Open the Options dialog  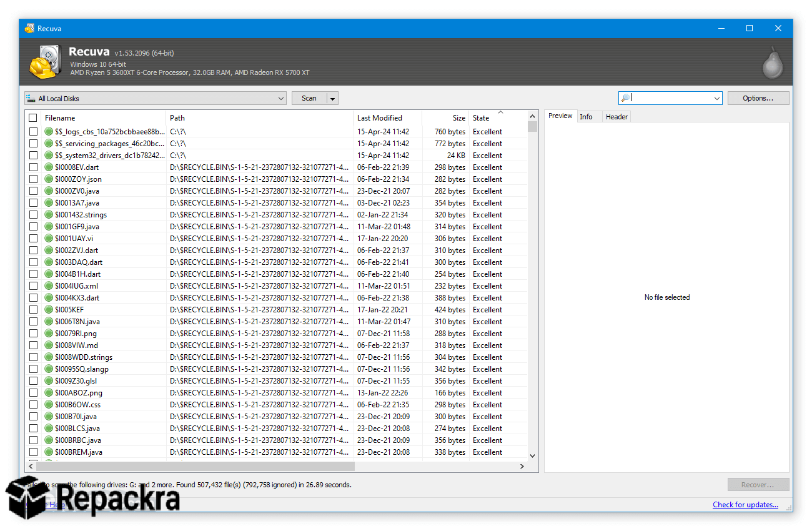758,98
